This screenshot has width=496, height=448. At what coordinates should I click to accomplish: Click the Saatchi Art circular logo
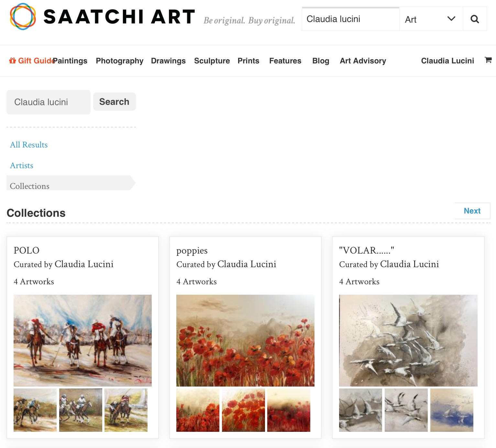pos(23,16)
